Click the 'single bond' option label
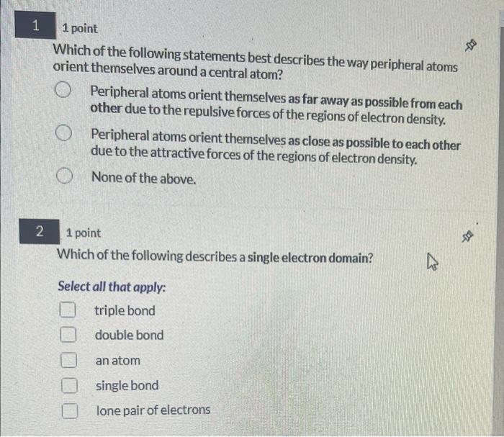This screenshot has height=437, width=504. tap(127, 386)
